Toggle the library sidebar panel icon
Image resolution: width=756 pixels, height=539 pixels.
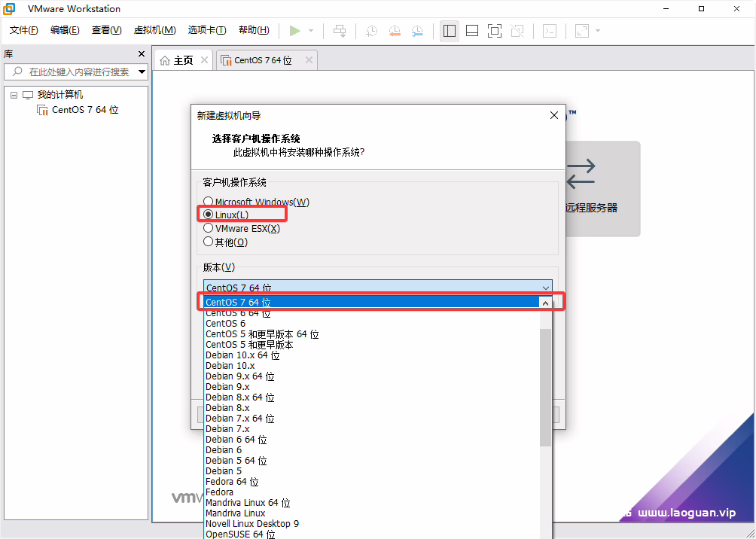pyautogui.click(x=450, y=31)
